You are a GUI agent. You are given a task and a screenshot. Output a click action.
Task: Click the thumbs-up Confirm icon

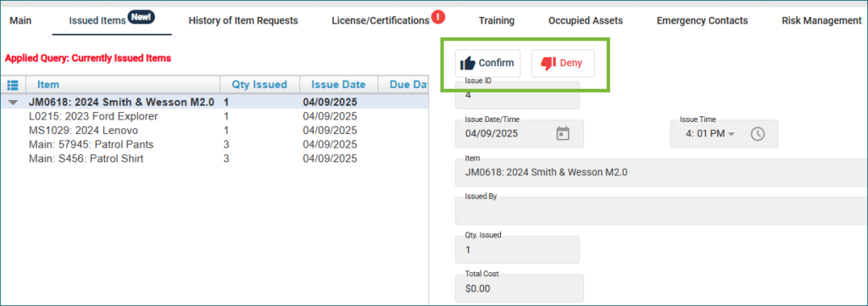coord(468,63)
